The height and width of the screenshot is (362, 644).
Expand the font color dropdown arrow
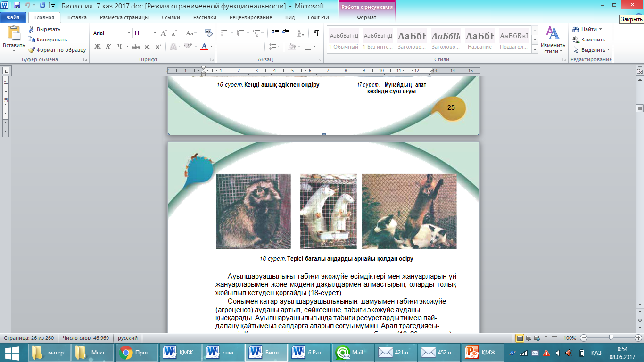point(211,47)
